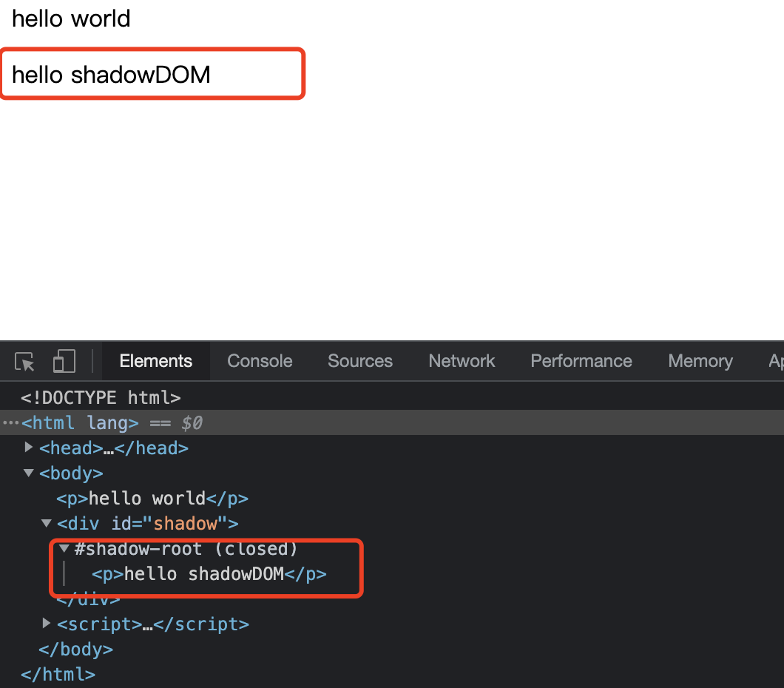Image resolution: width=784 pixels, height=688 pixels.
Task: Select the closing </html> tag
Action: coord(58,675)
